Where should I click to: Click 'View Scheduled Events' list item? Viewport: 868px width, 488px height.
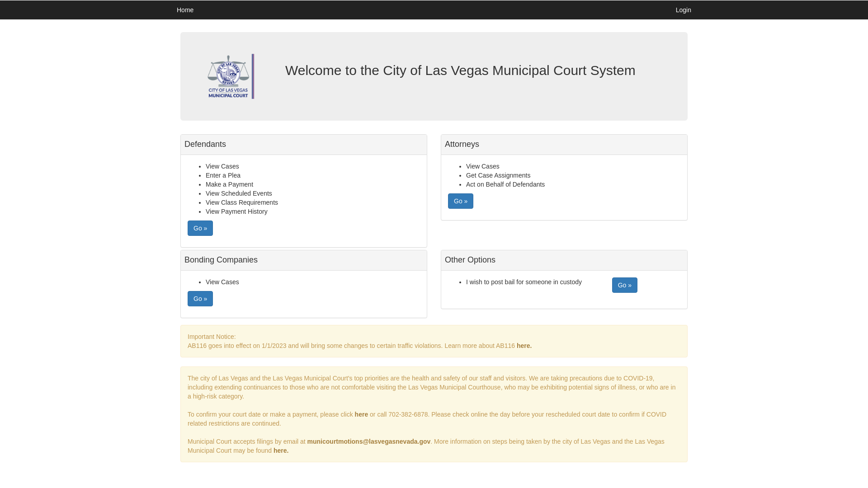[239, 193]
